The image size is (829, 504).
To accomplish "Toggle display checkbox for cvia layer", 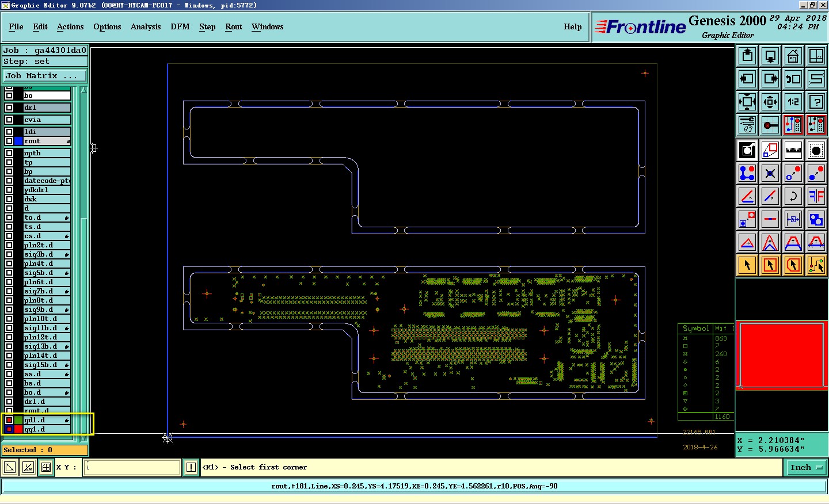I will point(9,120).
